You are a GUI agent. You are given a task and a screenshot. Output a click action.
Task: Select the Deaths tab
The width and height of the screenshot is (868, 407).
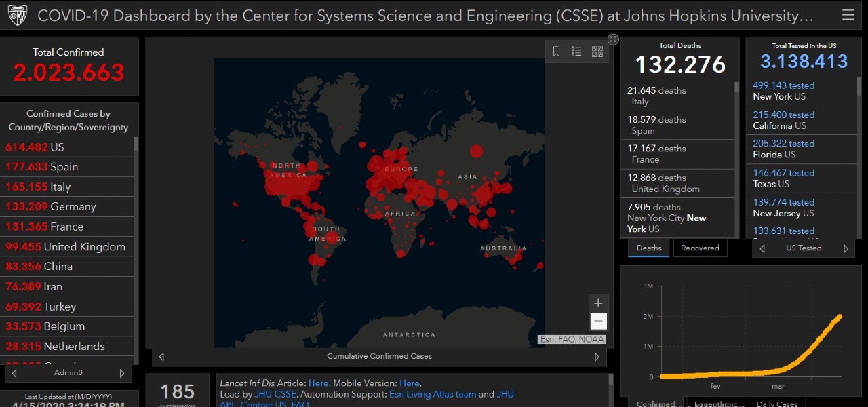[x=649, y=248]
